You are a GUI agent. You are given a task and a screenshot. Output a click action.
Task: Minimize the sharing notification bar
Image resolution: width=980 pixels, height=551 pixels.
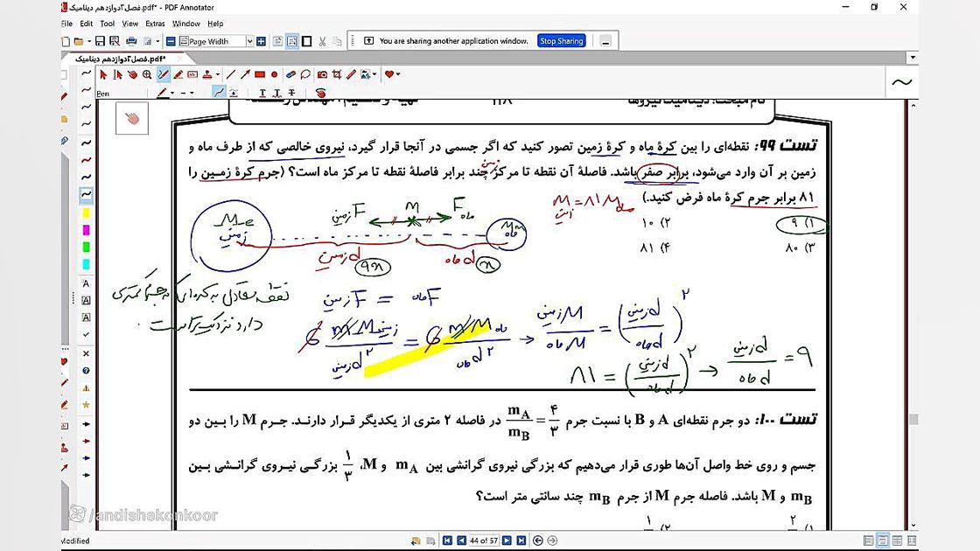605,41
